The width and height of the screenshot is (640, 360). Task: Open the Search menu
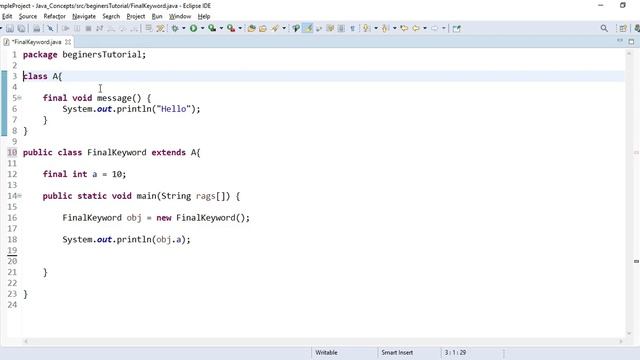111,16
